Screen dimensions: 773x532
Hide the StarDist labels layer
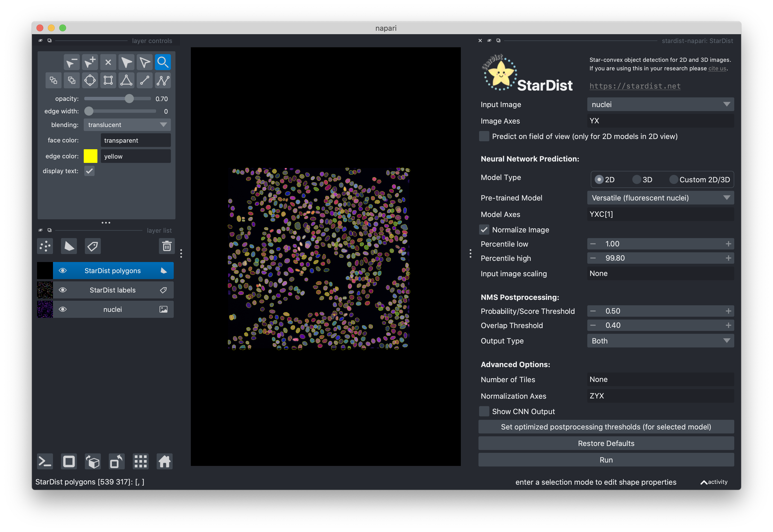pyautogui.click(x=63, y=290)
